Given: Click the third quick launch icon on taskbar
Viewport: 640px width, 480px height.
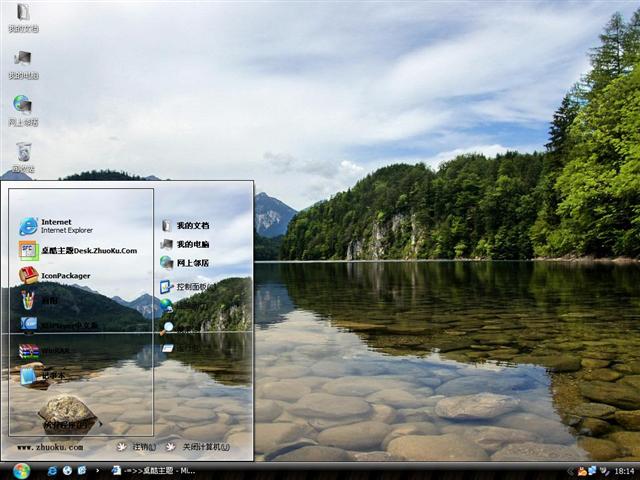Looking at the screenshot, I should (x=82, y=471).
